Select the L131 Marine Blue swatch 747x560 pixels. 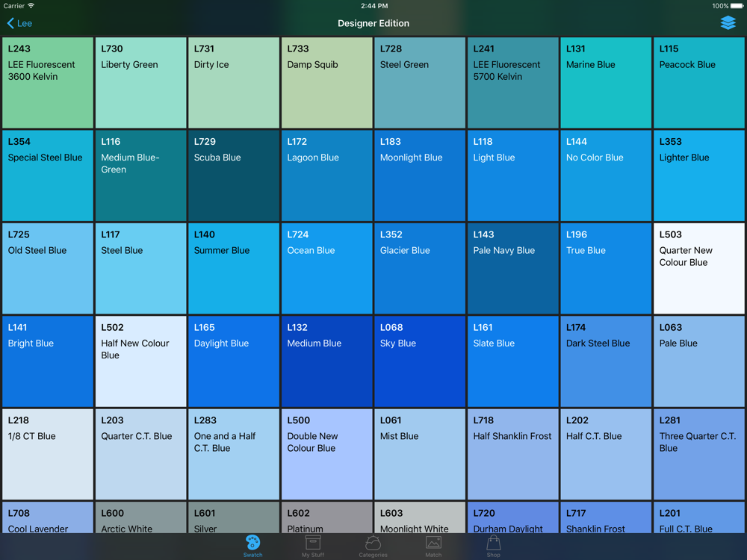click(x=606, y=82)
